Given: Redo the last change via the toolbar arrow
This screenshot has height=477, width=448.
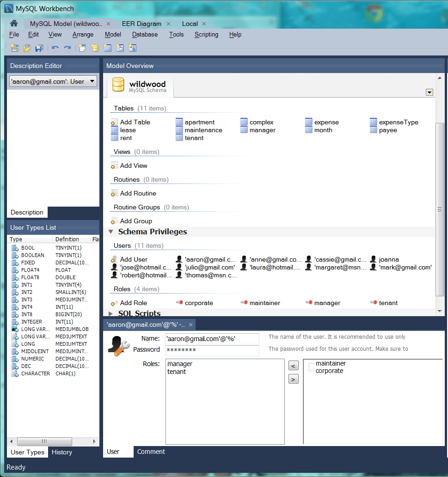Looking at the screenshot, I should [68, 48].
